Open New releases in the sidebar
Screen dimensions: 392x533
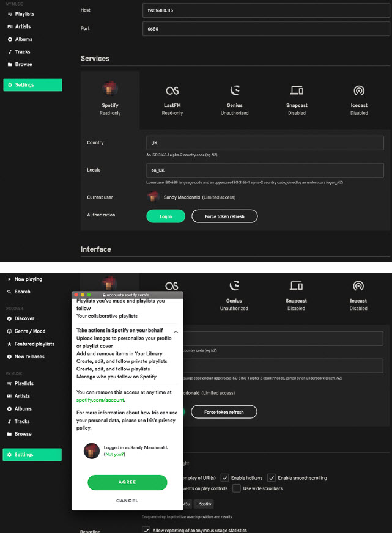(29, 356)
